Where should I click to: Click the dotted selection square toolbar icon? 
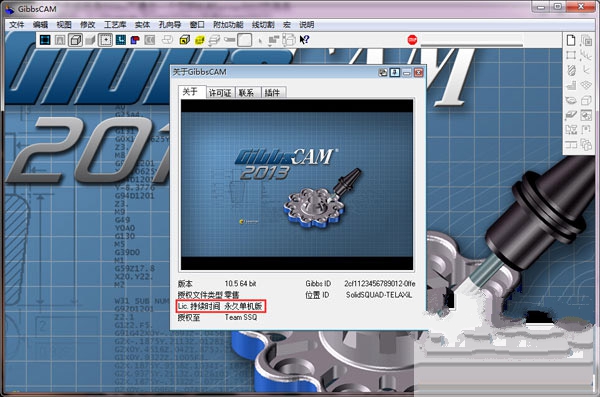click(106, 40)
